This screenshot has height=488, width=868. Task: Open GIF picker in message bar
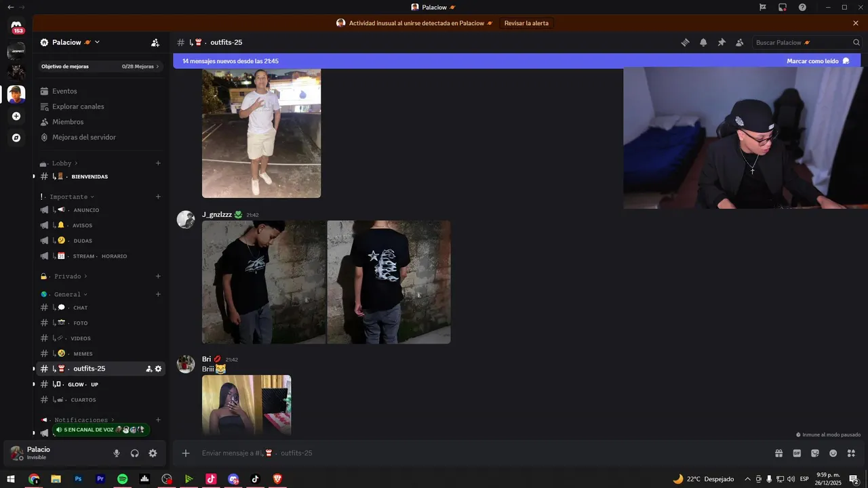797,453
